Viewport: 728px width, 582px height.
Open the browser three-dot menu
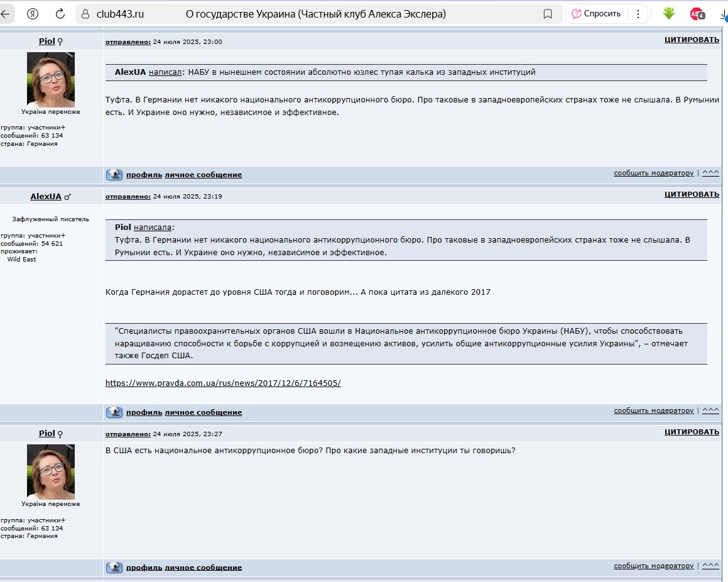(x=638, y=14)
